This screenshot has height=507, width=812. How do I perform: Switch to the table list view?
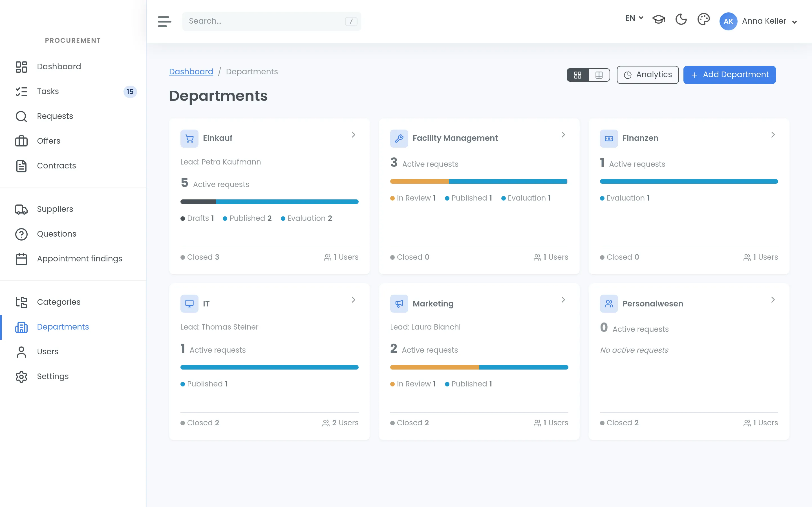(x=599, y=75)
